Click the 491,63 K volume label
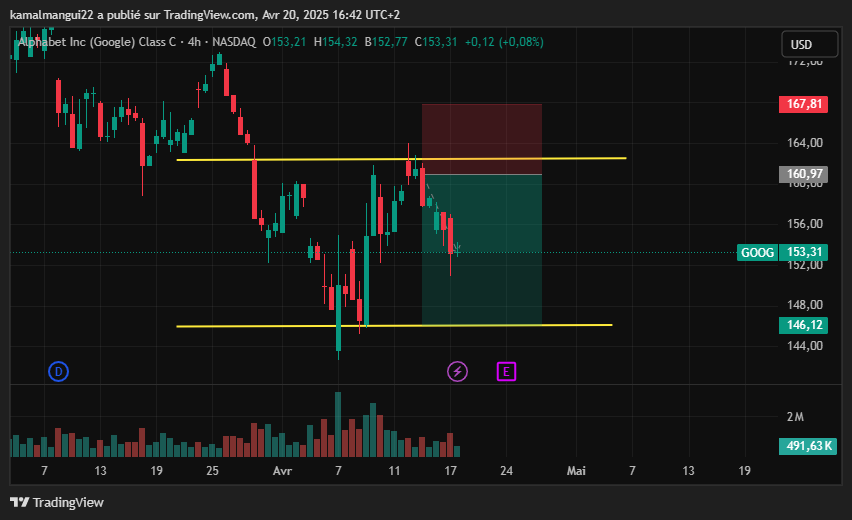The height and width of the screenshot is (520, 852). [807, 446]
